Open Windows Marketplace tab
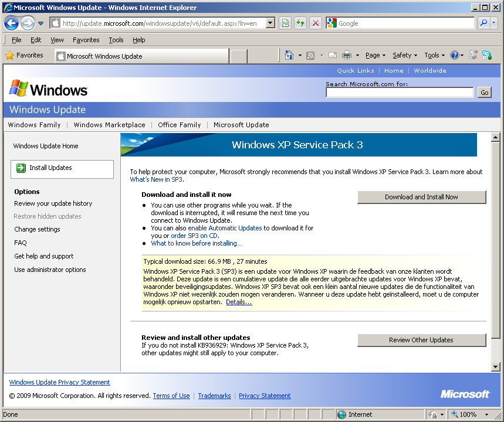Image resolution: width=504 pixels, height=422 pixels. point(109,125)
